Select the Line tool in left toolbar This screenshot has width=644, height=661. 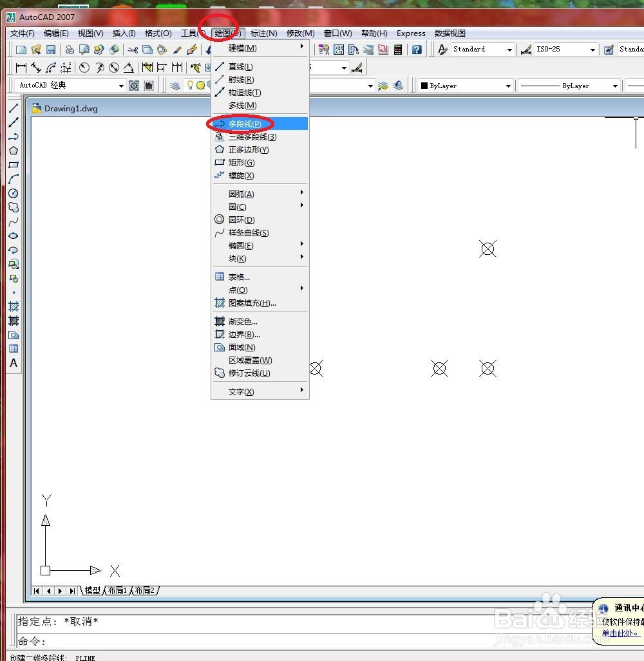(14, 108)
